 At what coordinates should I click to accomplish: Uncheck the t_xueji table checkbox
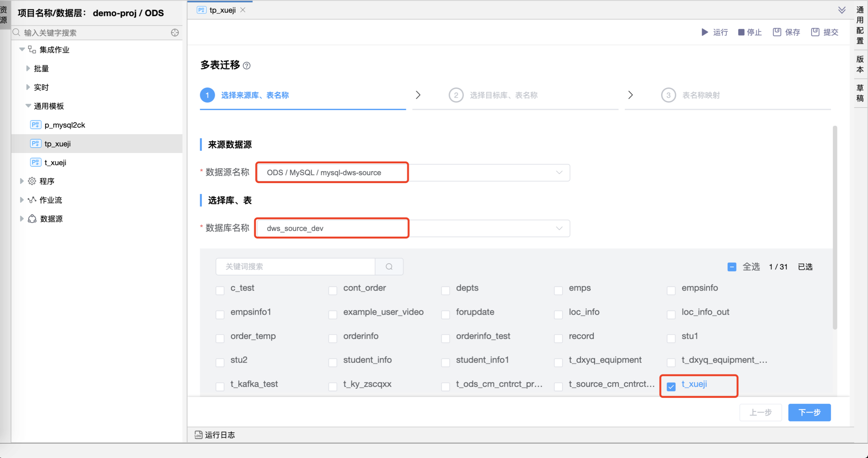point(671,387)
